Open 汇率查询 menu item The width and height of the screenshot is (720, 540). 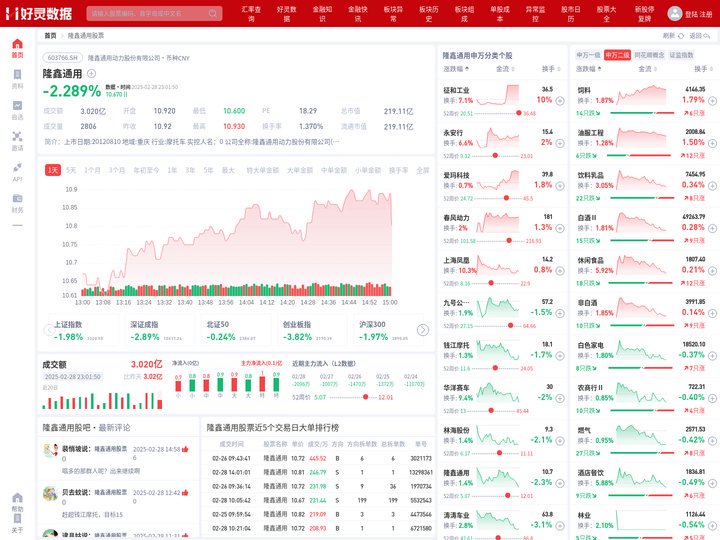point(251,14)
